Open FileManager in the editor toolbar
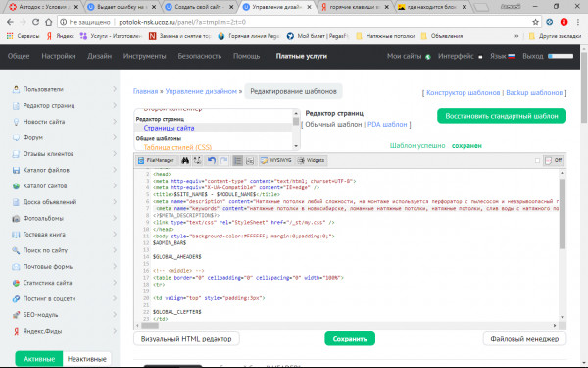588x368 pixels. (x=156, y=160)
